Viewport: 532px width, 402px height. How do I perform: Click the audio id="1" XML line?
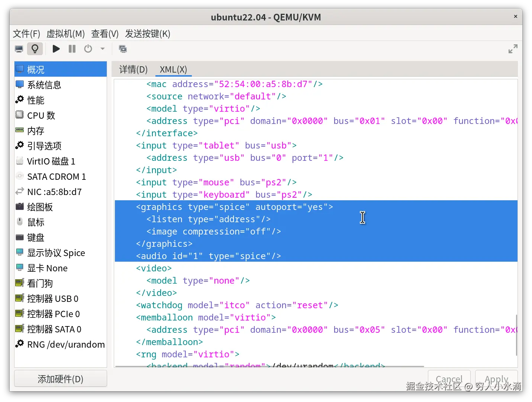click(208, 256)
